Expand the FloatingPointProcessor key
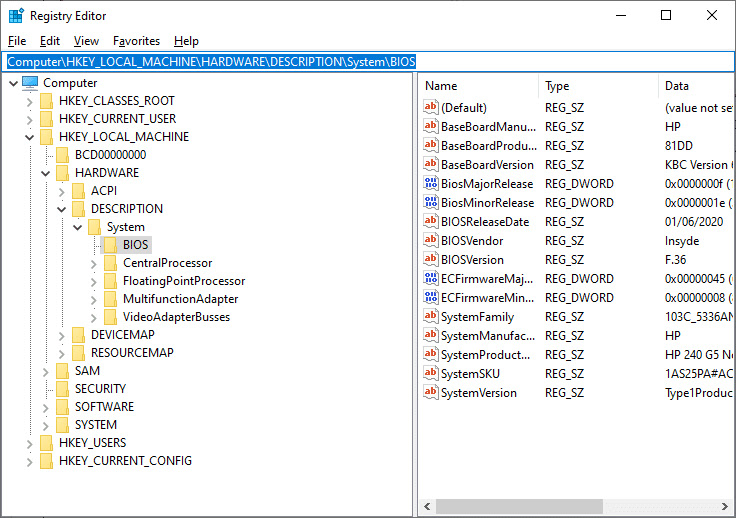 coord(93,282)
